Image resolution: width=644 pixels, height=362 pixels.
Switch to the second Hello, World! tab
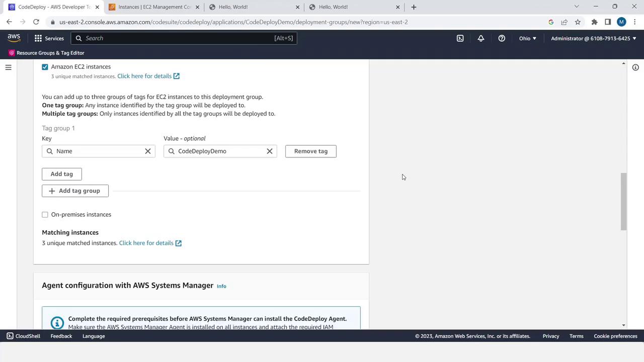click(355, 7)
